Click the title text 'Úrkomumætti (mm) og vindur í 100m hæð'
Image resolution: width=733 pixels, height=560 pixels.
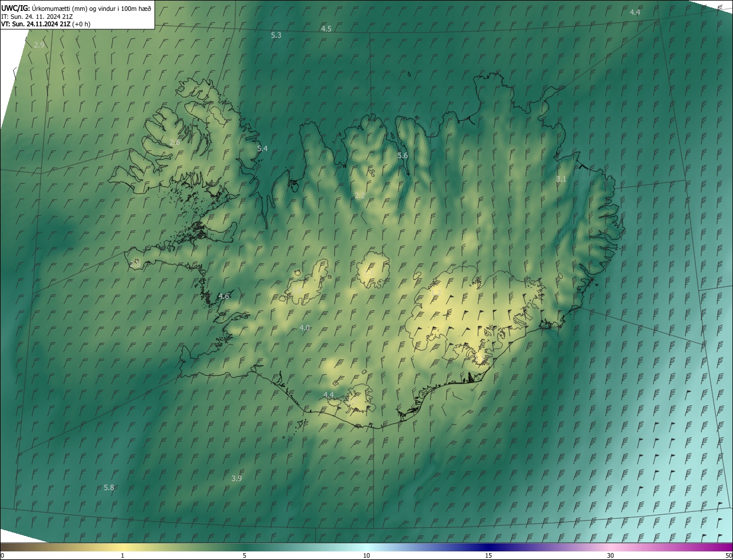92,8
